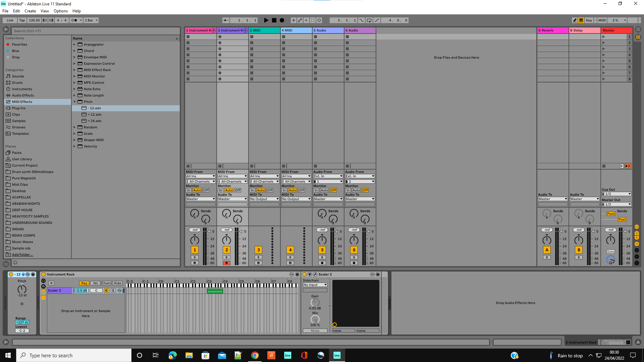
Task: Open Cue Out 1/2 dropdown
Action: click(616, 194)
